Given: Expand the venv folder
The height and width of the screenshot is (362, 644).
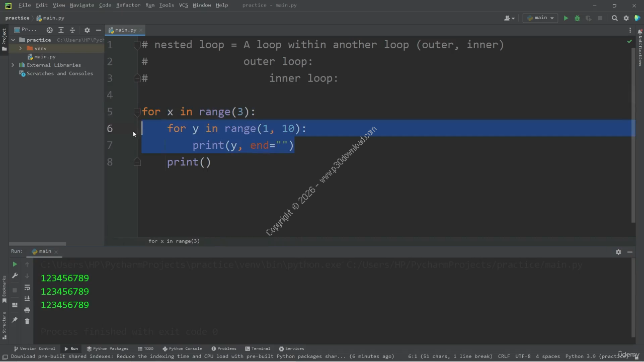Looking at the screenshot, I should (21, 48).
